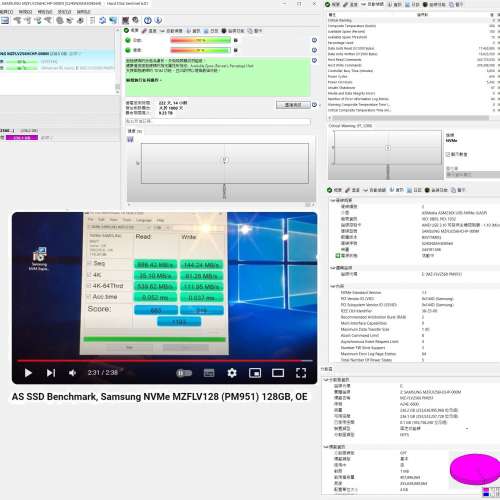
Task: Toggle green checkbox row in information tree
Action: (x=337, y=256)
